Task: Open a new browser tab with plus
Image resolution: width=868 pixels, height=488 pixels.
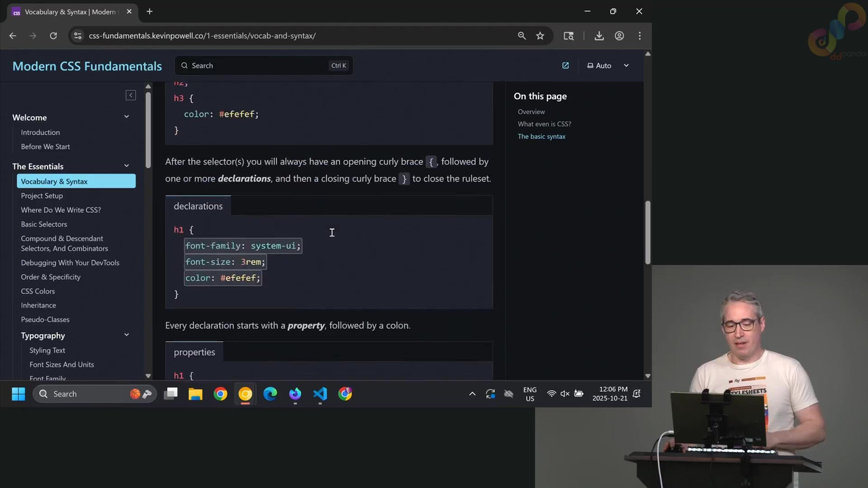Action: 149,12
